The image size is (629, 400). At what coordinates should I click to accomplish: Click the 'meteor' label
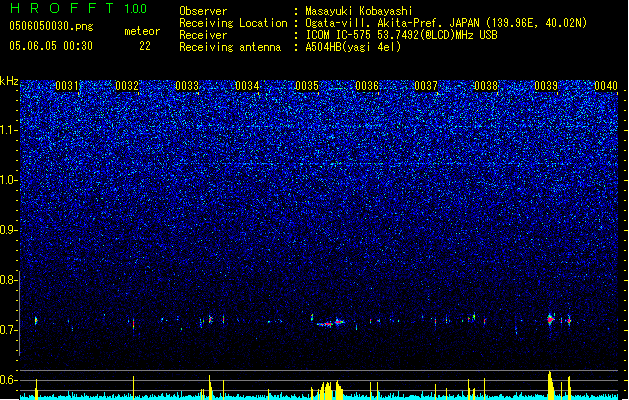click(x=142, y=31)
